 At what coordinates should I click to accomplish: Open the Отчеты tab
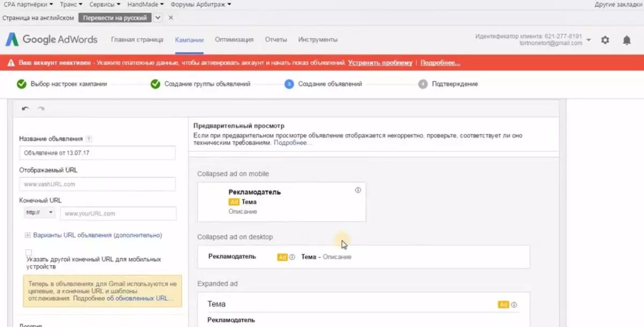click(x=276, y=40)
